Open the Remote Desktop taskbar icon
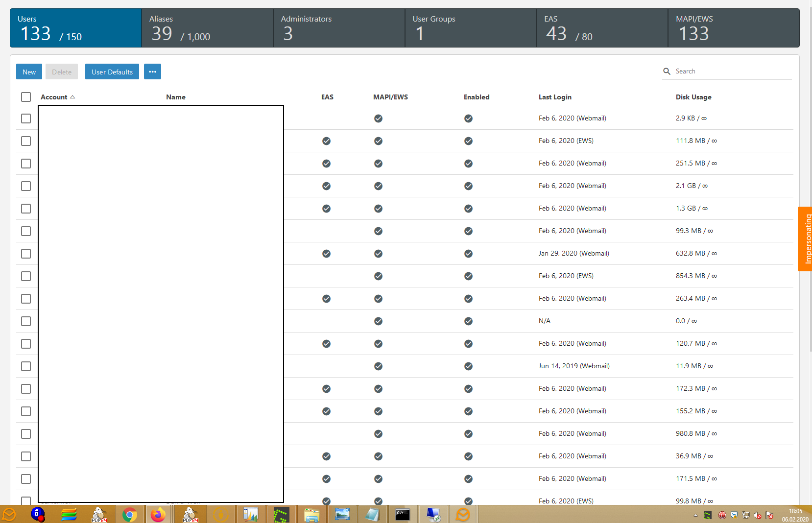Viewport: 812px width, 523px height. tap(433, 515)
